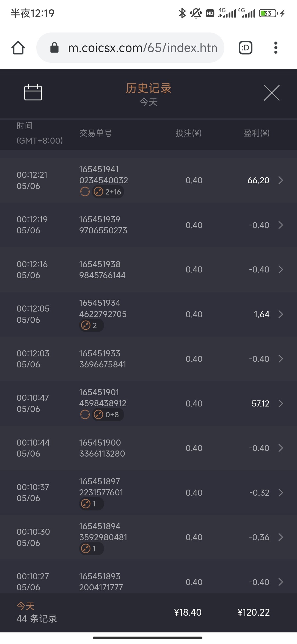Expand the 57.12 profit record chevron

pyautogui.click(x=280, y=403)
